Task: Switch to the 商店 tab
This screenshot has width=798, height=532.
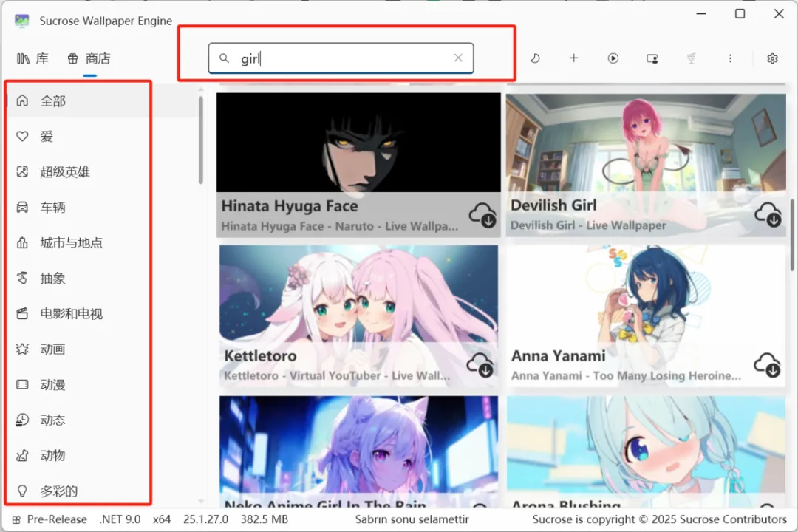Action: point(89,58)
